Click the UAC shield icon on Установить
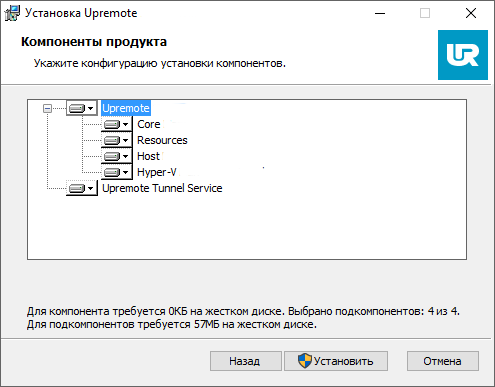495x387 pixels. click(304, 361)
